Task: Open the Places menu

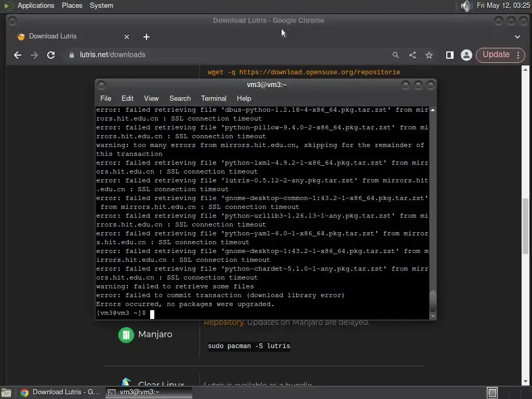Action: coord(72,5)
